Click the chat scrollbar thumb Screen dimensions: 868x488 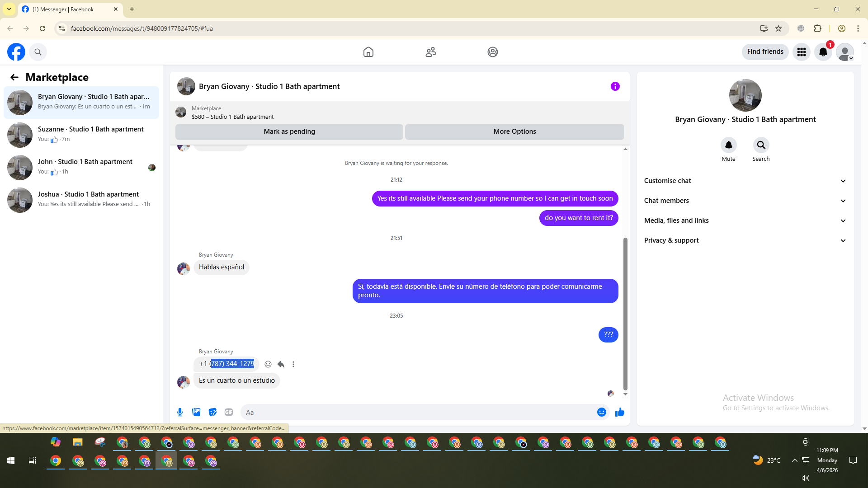pos(626,314)
